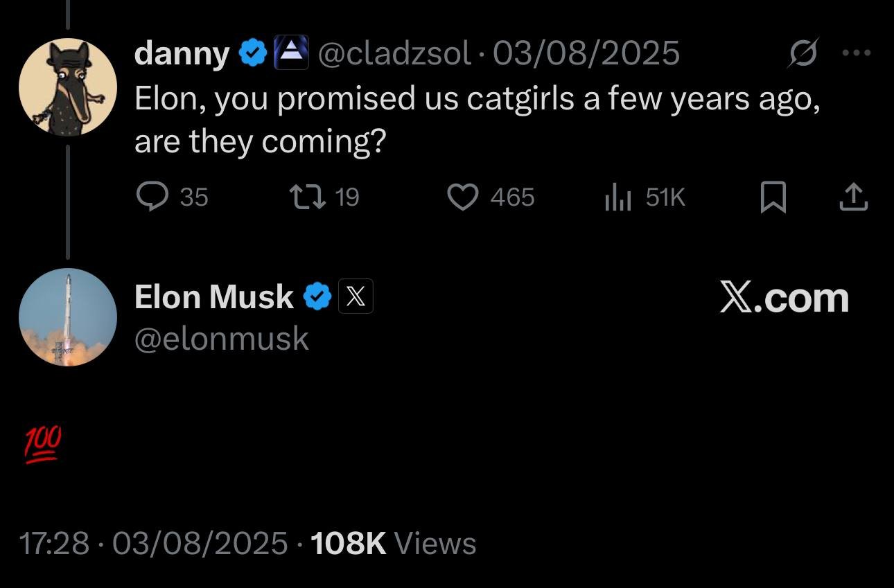Image resolution: width=894 pixels, height=588 pixels.
Task: Click the @cladzsol handle
Action: pyautogui.click(x=394, y=53)
